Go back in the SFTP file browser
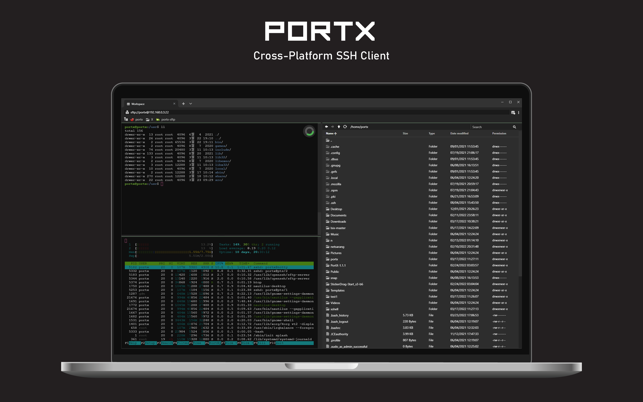Screen dimensions: 643x402 click(326, 127)
